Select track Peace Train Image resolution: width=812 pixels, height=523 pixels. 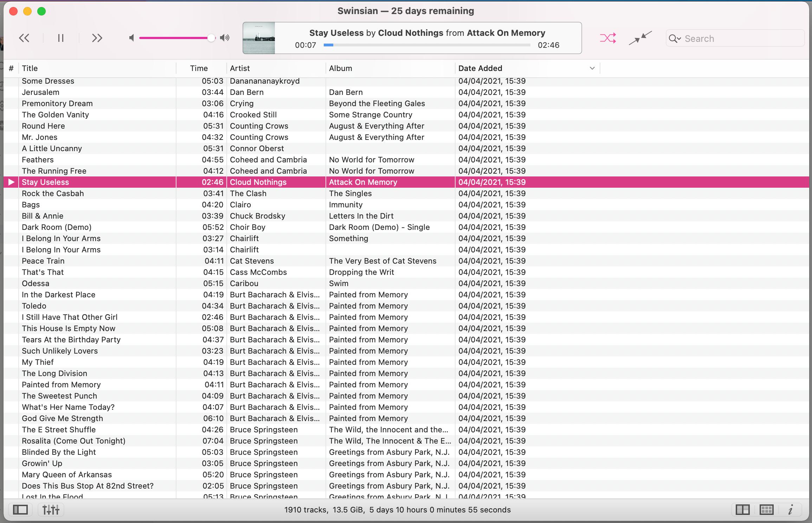coord(406,261)
